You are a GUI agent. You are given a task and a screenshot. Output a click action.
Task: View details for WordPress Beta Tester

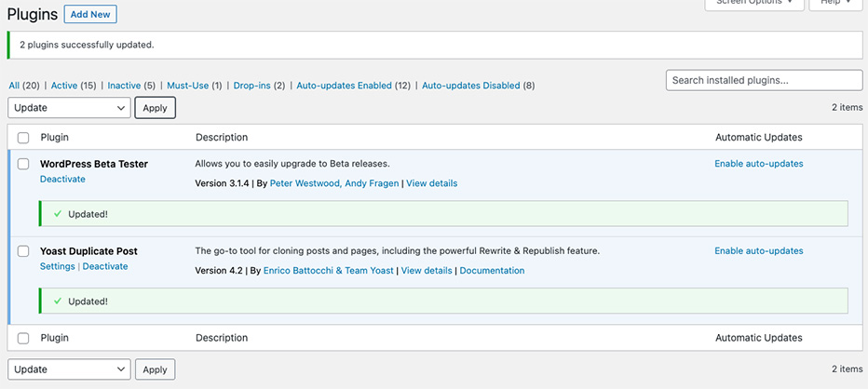[432, 183]
